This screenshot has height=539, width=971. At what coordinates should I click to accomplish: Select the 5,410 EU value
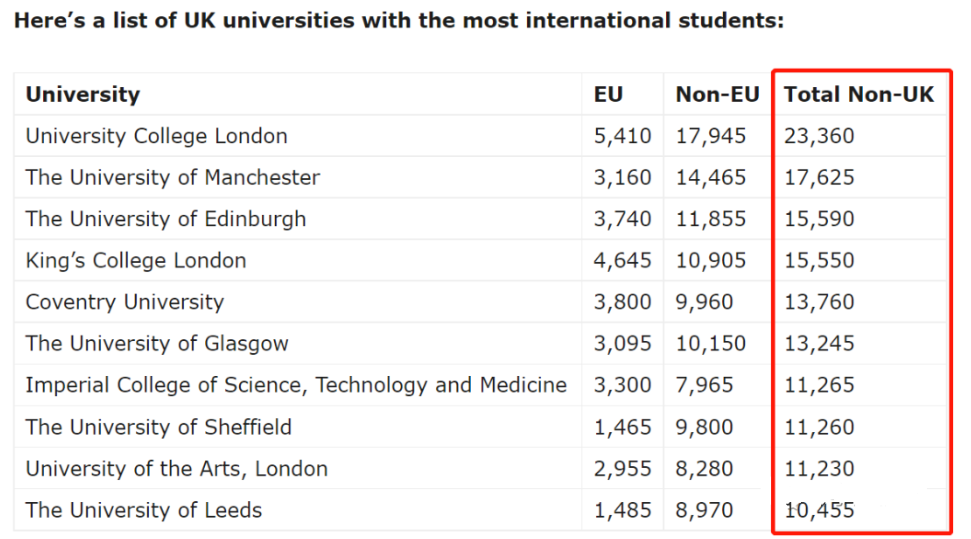click(622, 136)
